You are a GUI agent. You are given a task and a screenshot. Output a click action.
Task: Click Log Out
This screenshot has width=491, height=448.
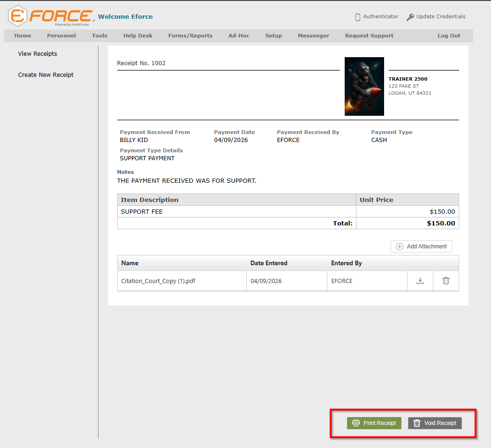pyautogui.click(x=449, y=36)
